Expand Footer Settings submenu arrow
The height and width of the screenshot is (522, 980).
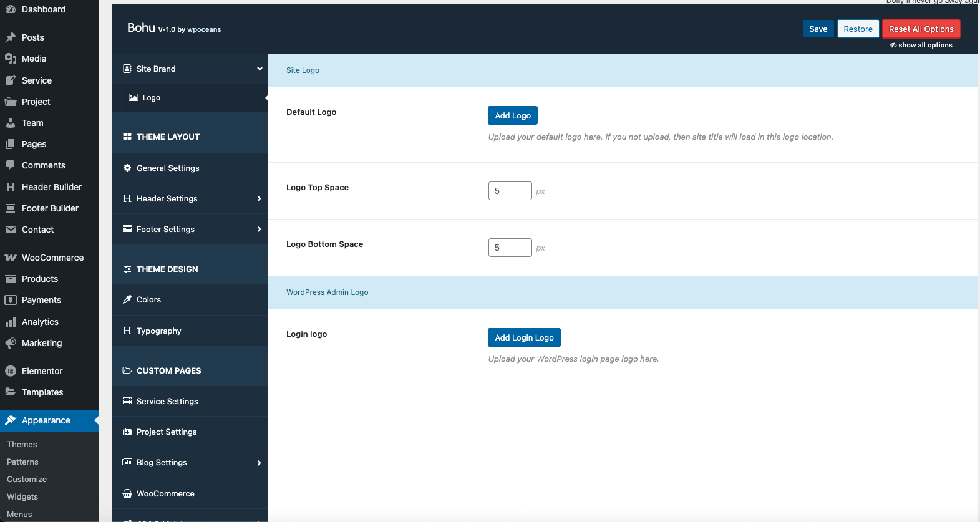[x=259, y=230]
